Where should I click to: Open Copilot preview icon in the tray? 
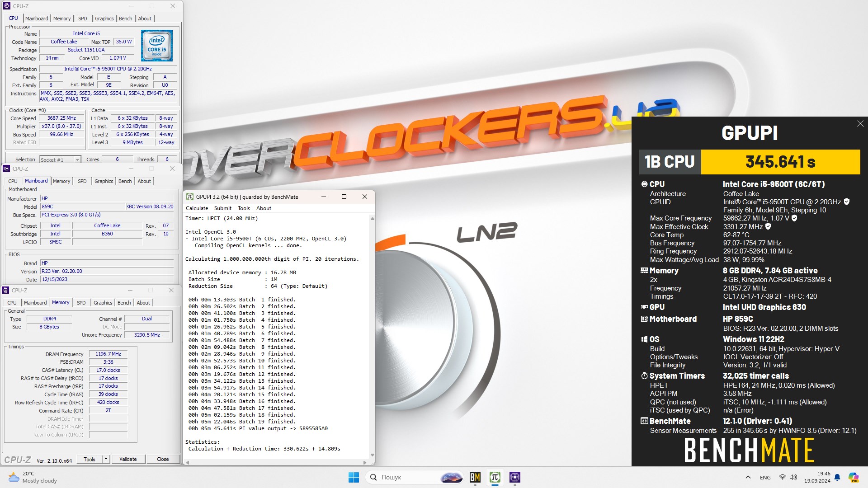853,477
